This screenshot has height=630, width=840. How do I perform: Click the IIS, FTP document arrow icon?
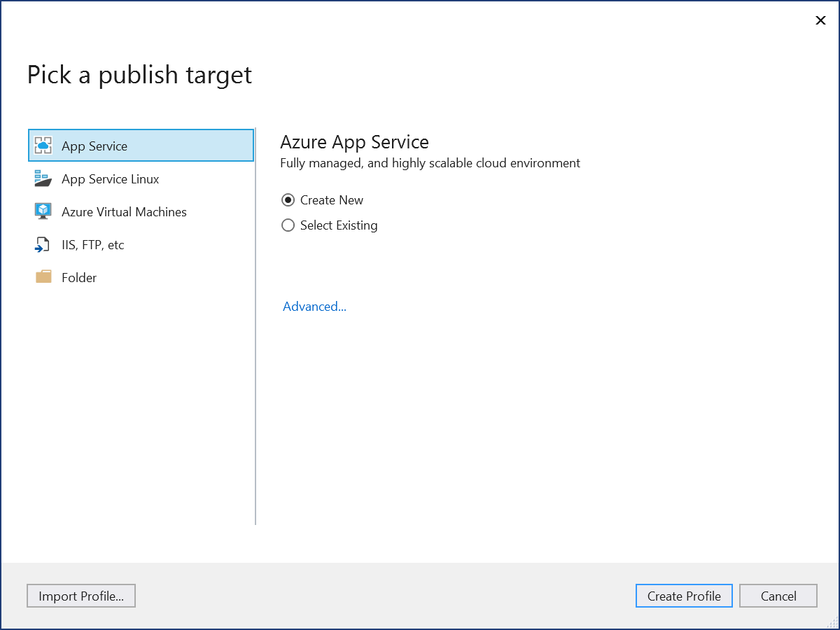(x=43, y=244)
